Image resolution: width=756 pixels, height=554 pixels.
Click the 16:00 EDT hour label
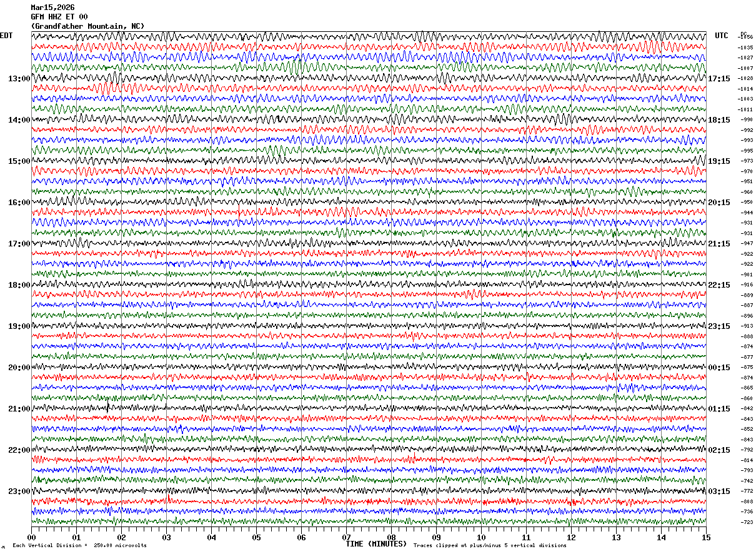(x=19, y=203)
